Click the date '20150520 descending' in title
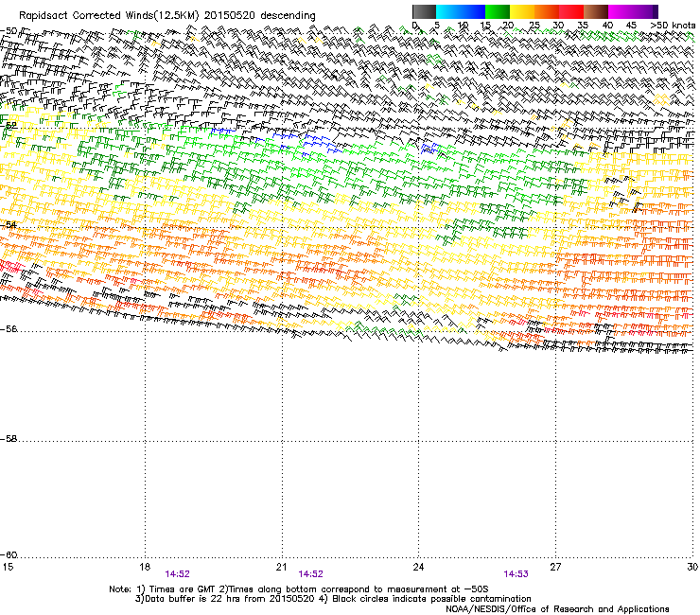This screenshot has width=700, height=615. point(260,16)
